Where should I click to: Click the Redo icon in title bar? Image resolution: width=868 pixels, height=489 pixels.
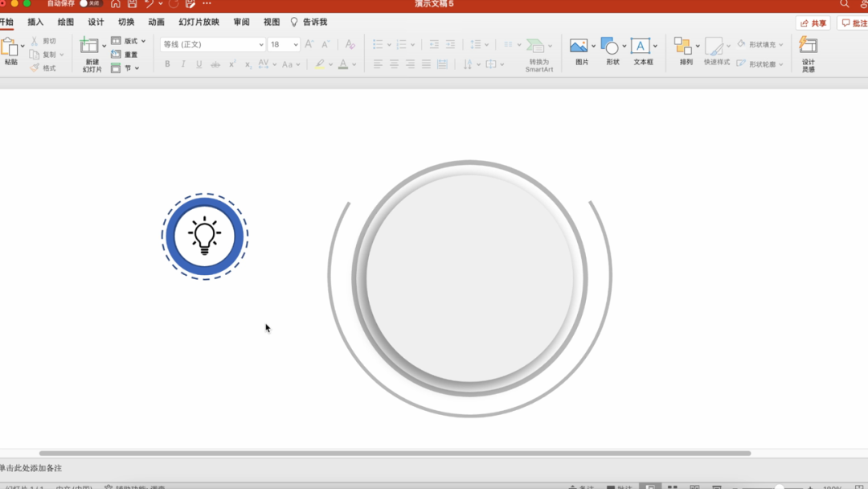pos(174,4)
